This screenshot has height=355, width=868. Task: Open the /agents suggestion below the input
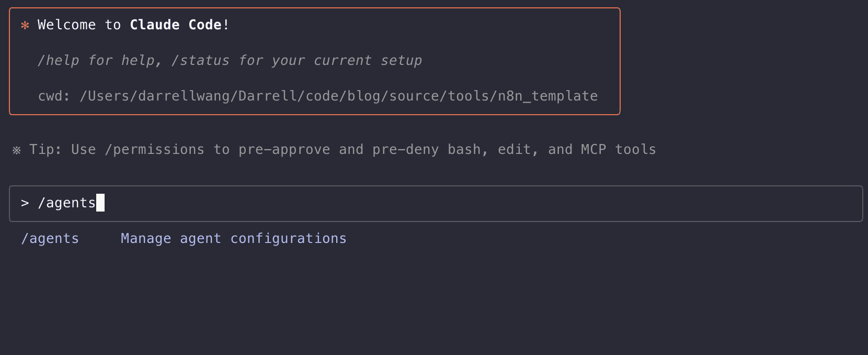(x=50, y=238)
